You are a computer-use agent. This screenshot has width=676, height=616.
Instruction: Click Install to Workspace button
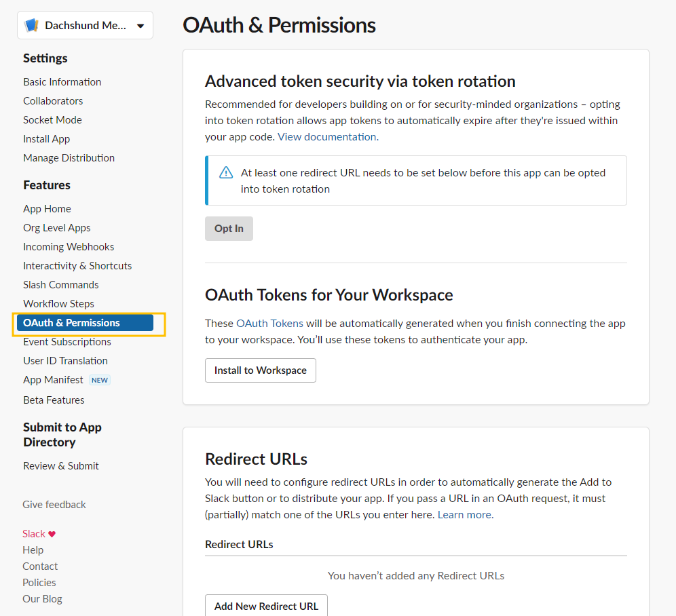[x=261, y=370]
